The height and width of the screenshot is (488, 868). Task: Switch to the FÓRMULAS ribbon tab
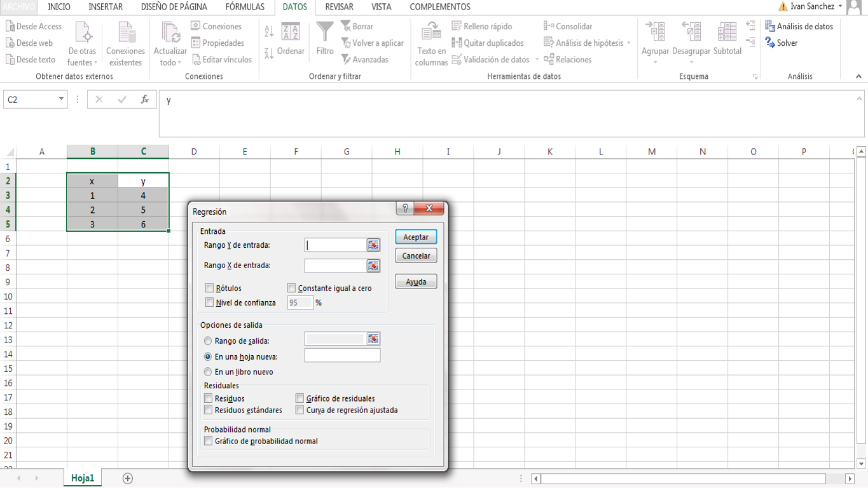[245, 7]
